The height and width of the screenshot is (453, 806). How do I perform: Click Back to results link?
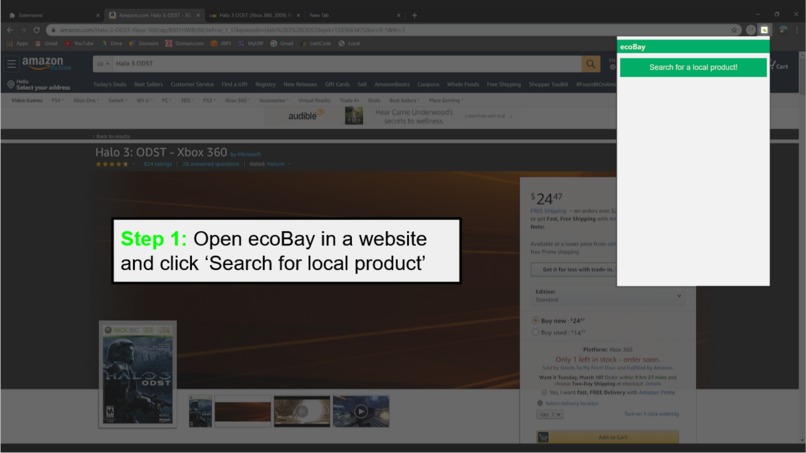coord(112,136)
